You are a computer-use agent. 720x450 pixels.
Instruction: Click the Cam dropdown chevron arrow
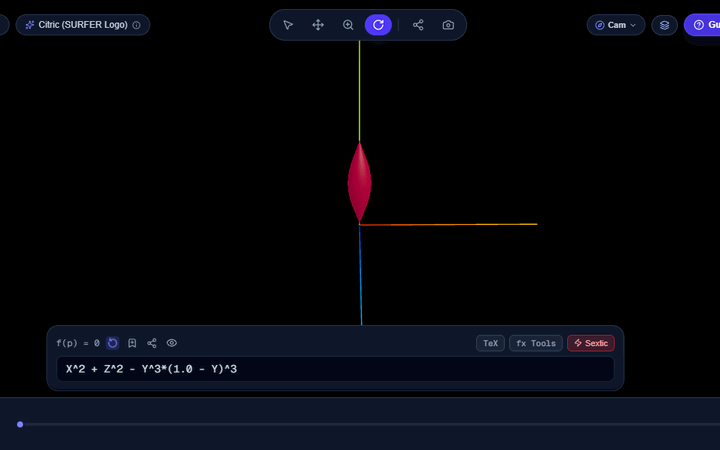[633, 25]
